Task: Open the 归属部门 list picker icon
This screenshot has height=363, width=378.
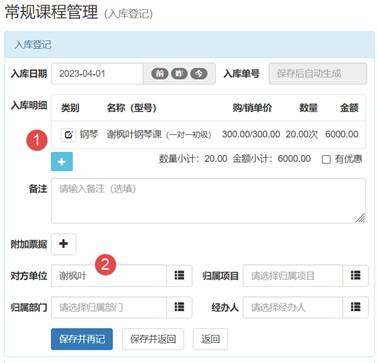Action: [x=179, y=307]
